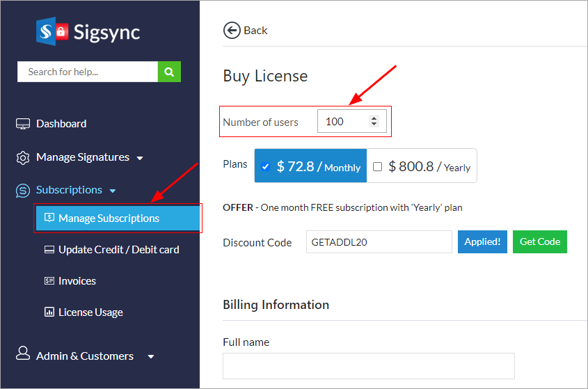
Task: Click the Applied! button
Action: pyautogui.click(x=482, y=241)
